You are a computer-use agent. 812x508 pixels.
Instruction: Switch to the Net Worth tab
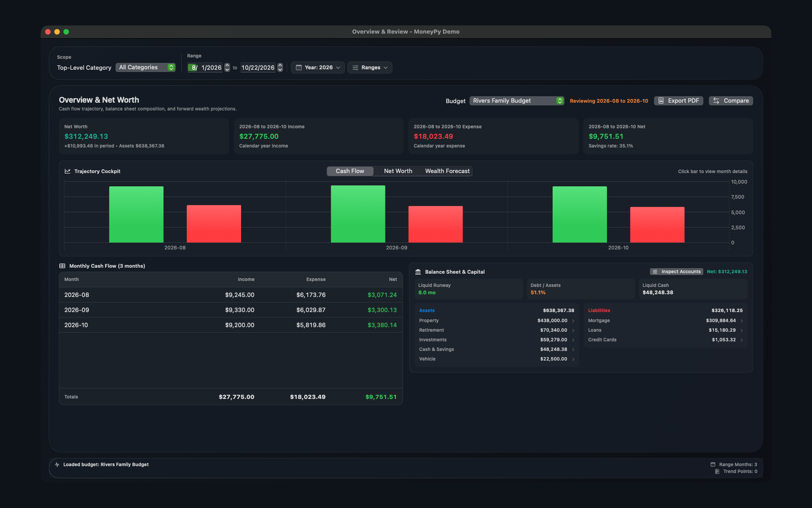pyautogui.click(x=398, y=171)
